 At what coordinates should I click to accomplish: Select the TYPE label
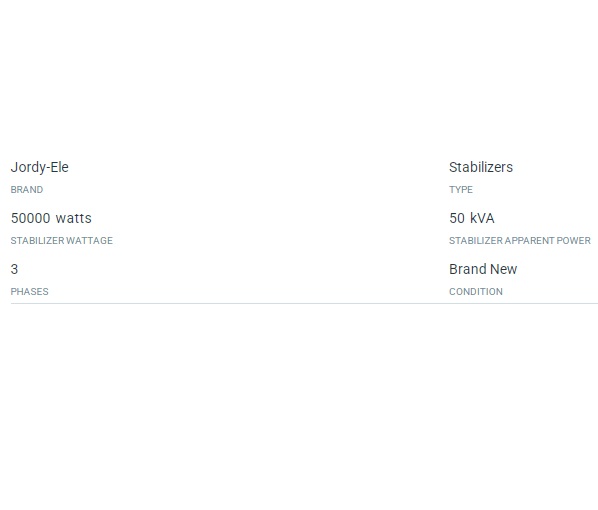click(461, 190)
